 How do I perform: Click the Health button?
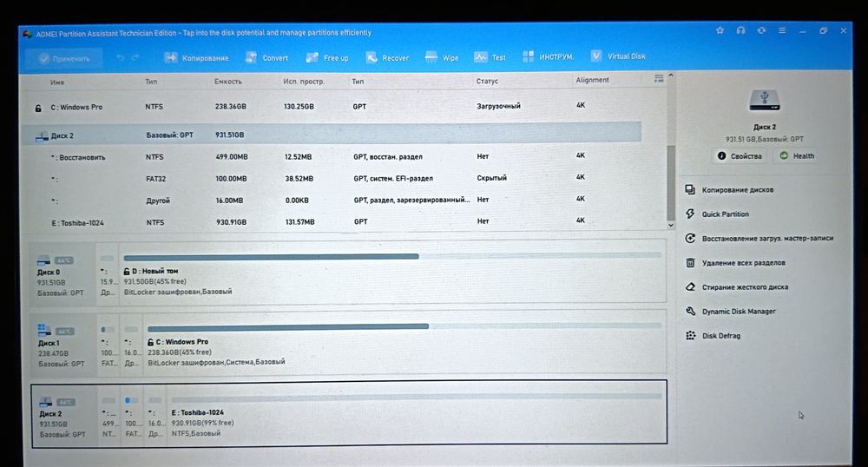[x=797, y=156]
